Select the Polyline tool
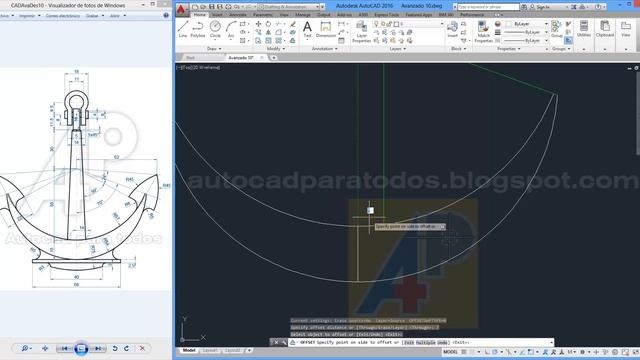The height and width of the screenshot is (360, 640). point(198,29)
